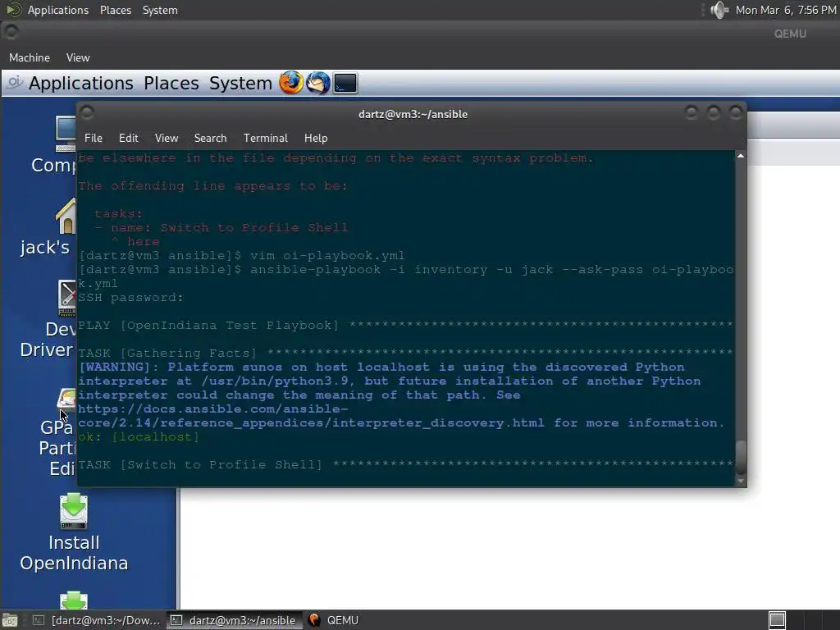
Task: Click the QEMU window menu button at top left
Action: [11, 32]
